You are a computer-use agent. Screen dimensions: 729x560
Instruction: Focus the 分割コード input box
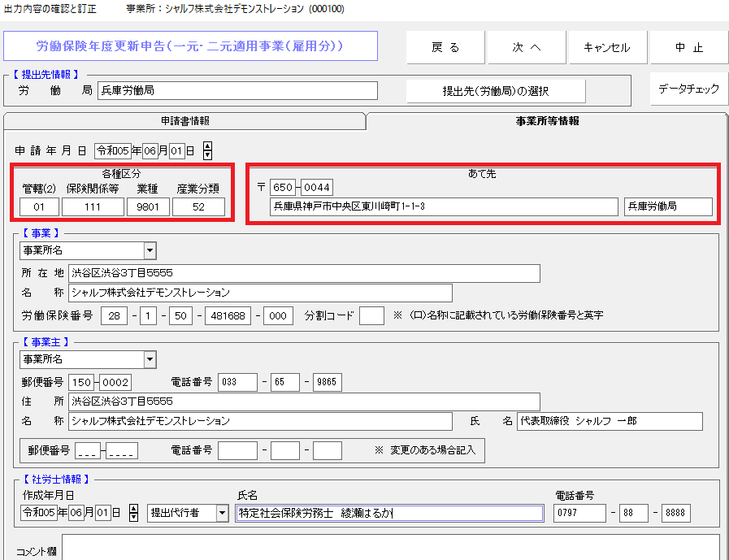click(371, 315)
